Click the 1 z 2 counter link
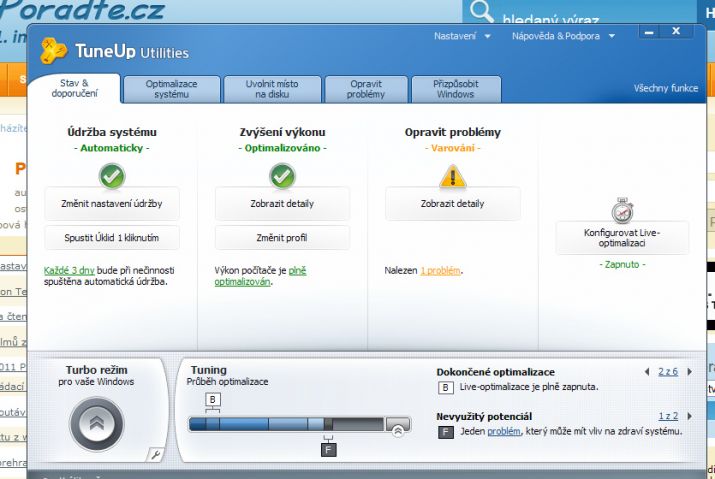This screenshot has height=479, width=715. coord(668,416)
